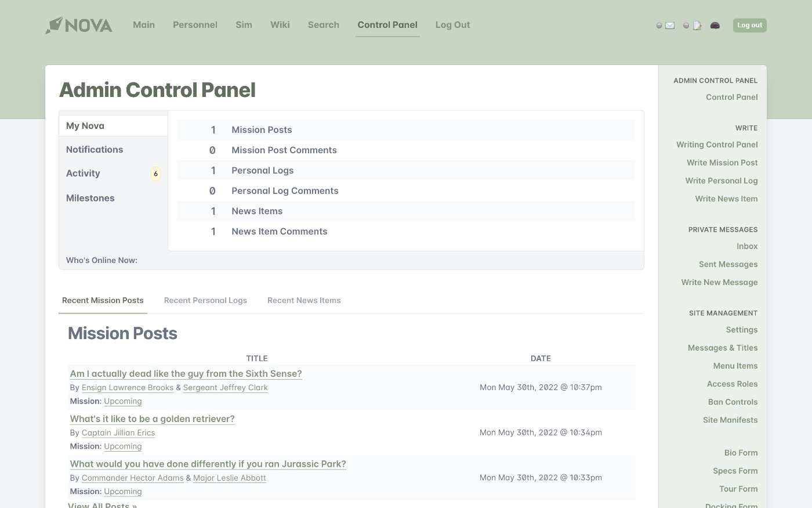
Task: Click the Activity count badge
Action: [155, 174]
